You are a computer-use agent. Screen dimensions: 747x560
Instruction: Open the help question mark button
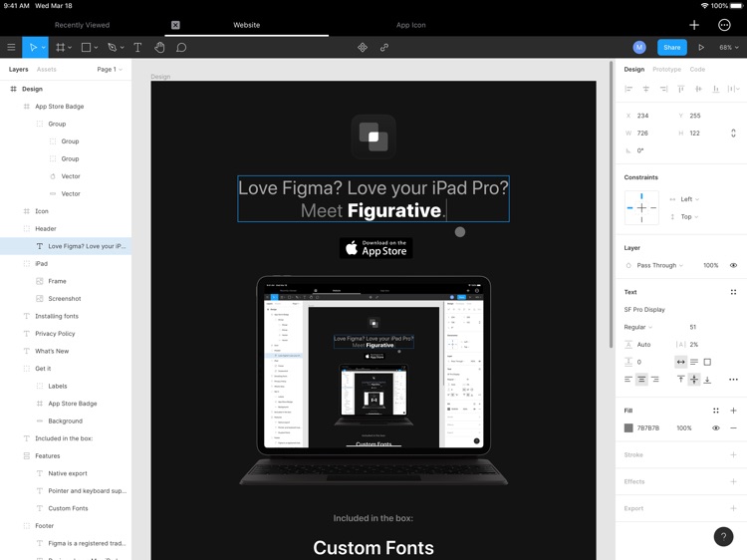(x=723, y=537)
